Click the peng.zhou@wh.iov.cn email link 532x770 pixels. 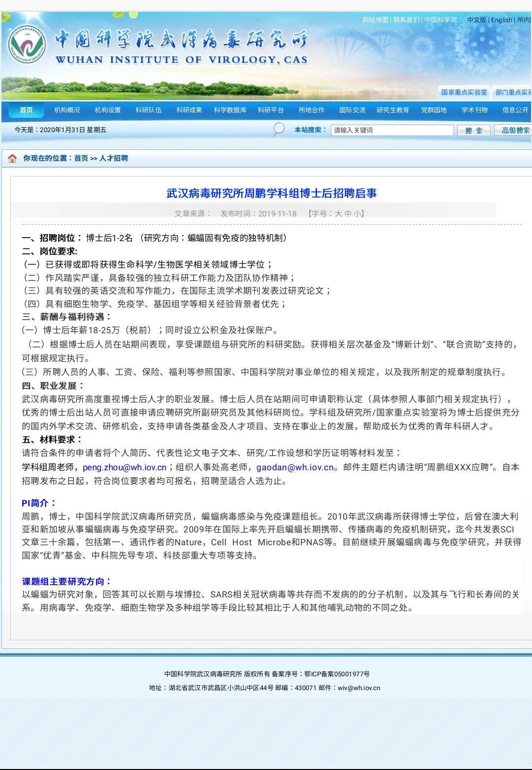124,467
